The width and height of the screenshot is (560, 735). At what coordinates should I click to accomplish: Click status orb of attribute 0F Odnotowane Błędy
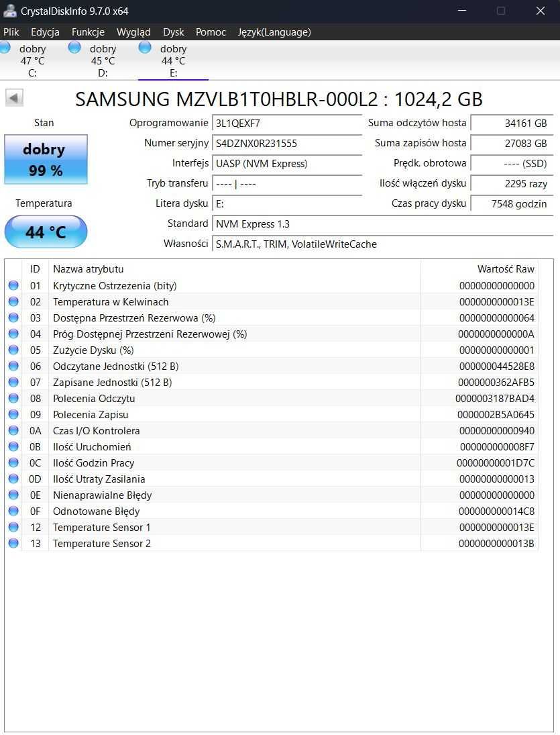[13, 511]
